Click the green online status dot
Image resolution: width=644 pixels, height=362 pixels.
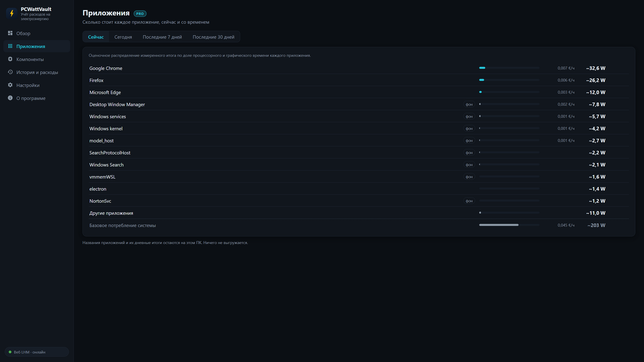pos(10,352)
